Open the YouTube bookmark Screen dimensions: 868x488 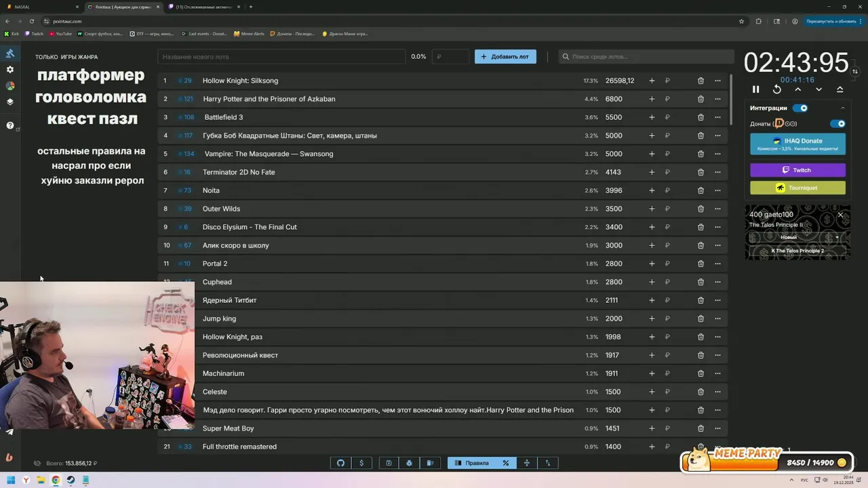(60, 33)
